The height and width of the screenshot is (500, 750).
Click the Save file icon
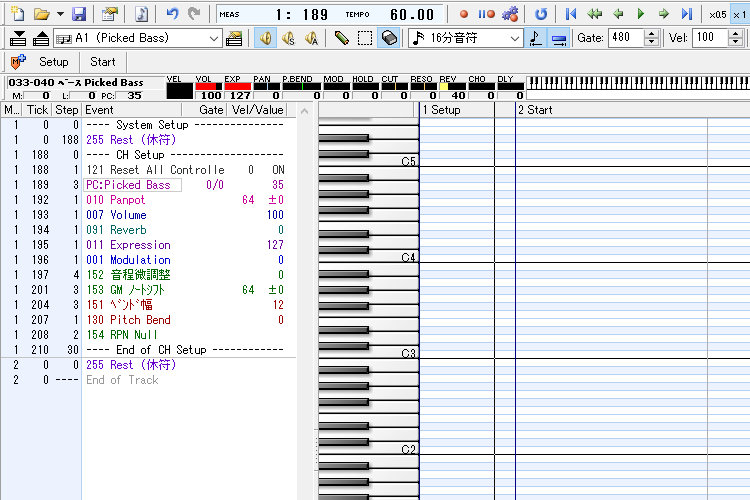79,14
